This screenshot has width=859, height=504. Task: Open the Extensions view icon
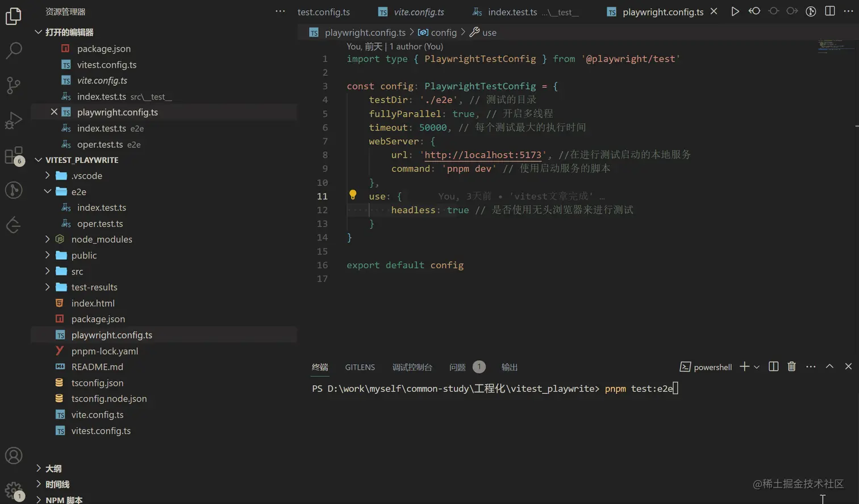coord(13,155)
